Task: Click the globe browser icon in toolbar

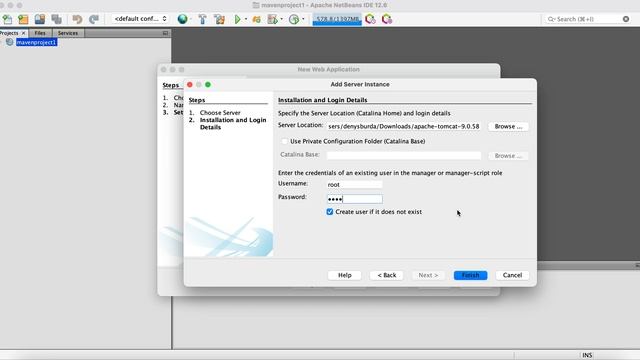Action: pos(182,19)
